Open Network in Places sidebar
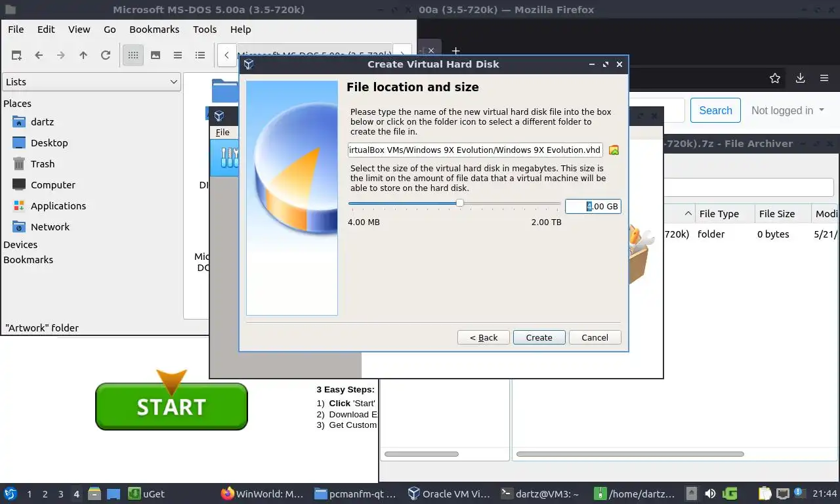Screen dimensions: 840x504 coord(50,227)
